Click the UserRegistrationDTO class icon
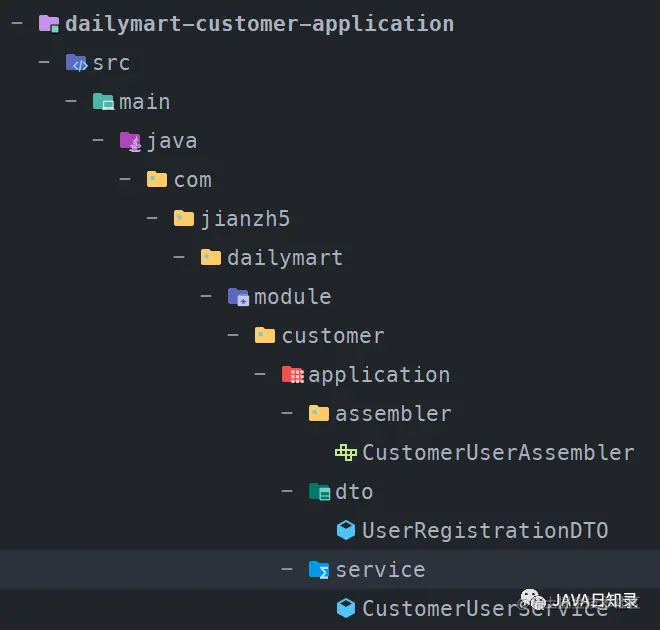Viewport: 660px width, 630px height. pos(346,530)
